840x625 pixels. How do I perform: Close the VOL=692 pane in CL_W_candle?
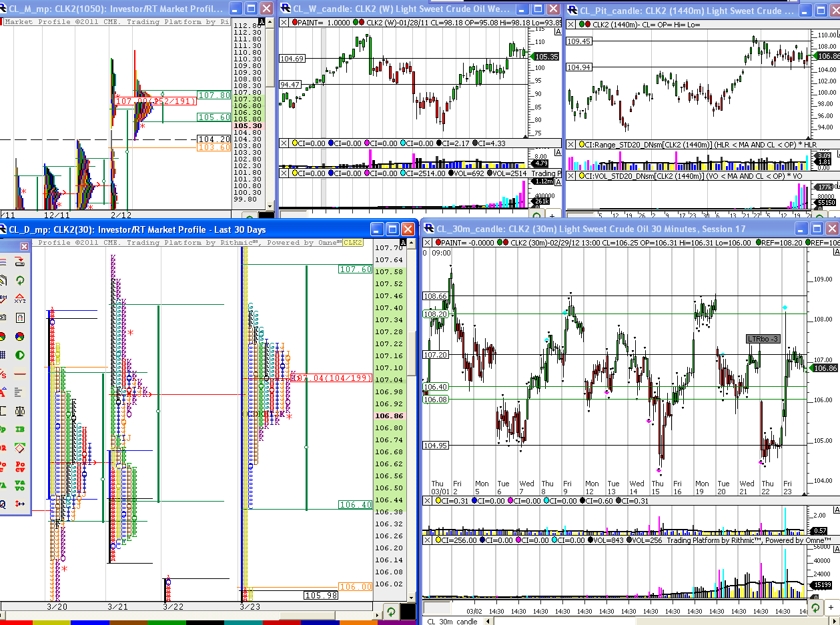[284, 173]
